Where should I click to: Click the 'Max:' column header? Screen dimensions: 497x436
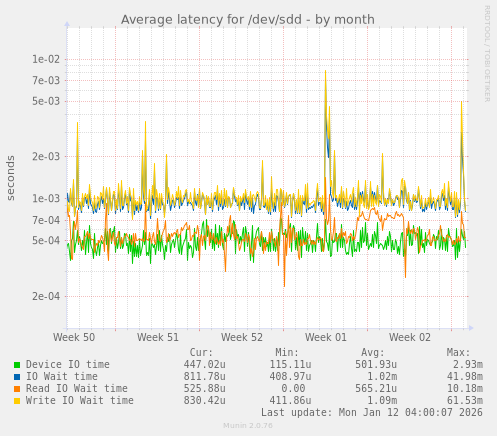pos(458,352)
